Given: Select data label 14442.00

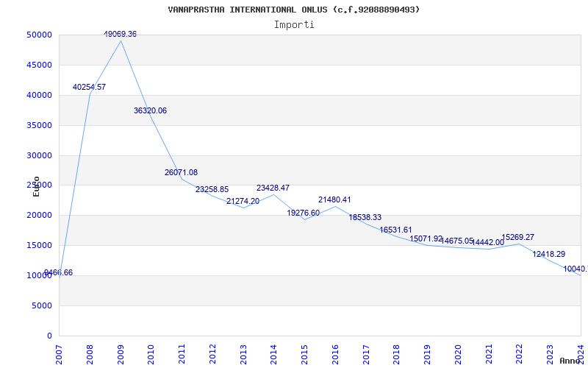Looking at the screenshot, I should [487, 243].
